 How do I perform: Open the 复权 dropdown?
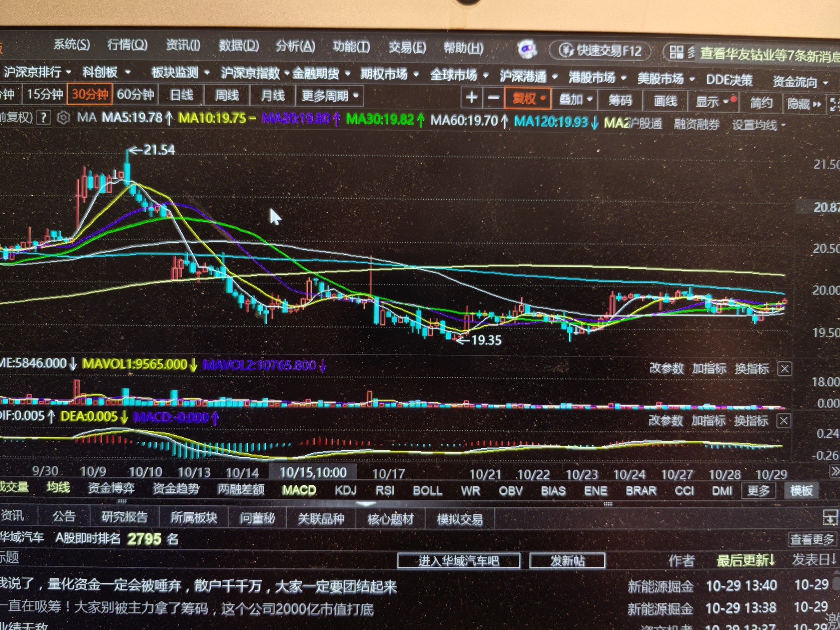coord(528,98)
